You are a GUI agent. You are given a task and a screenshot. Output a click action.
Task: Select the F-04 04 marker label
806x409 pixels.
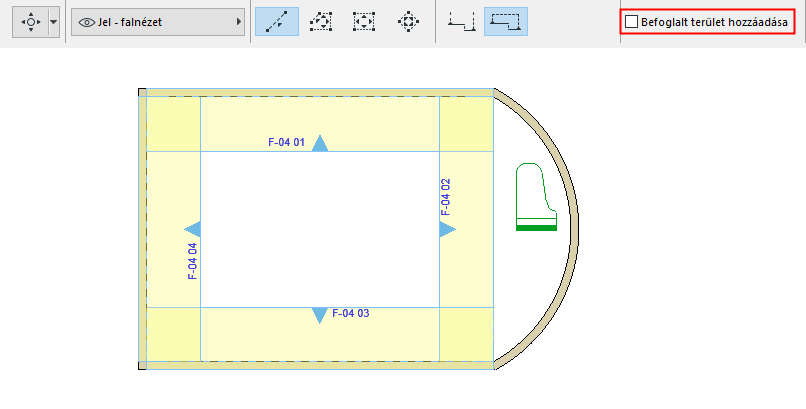pos(193,261)
